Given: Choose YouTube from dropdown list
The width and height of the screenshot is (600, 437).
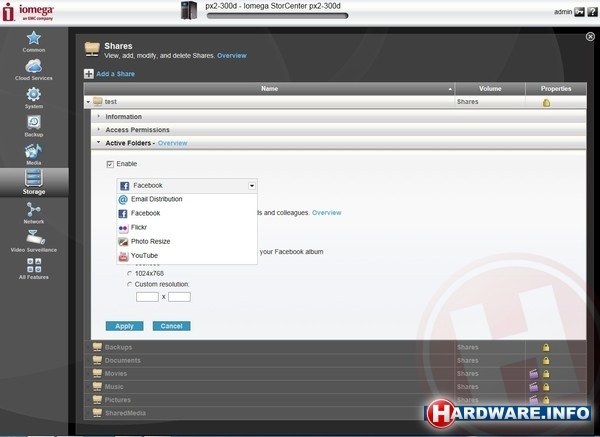Looking at the screenshot, I should [x=187, y=256].
